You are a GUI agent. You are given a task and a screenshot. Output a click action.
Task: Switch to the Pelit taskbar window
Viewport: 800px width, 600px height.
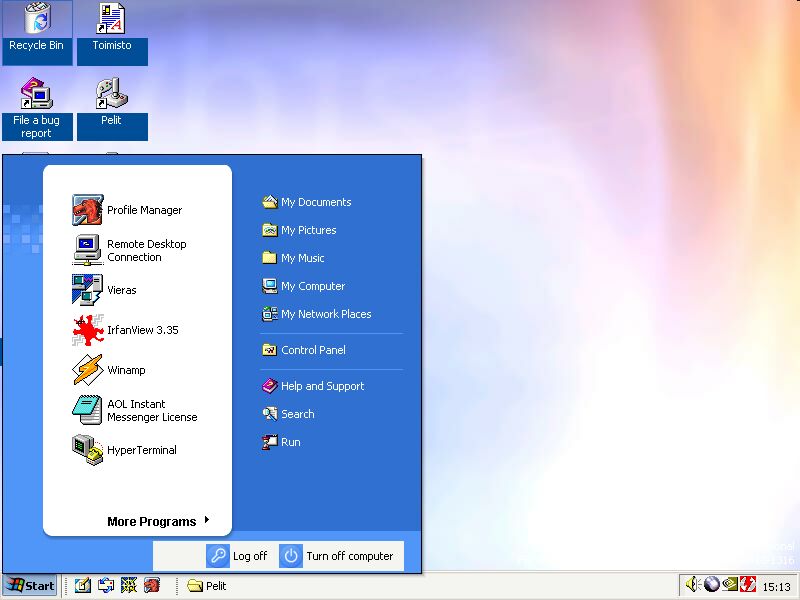(208, 586)
